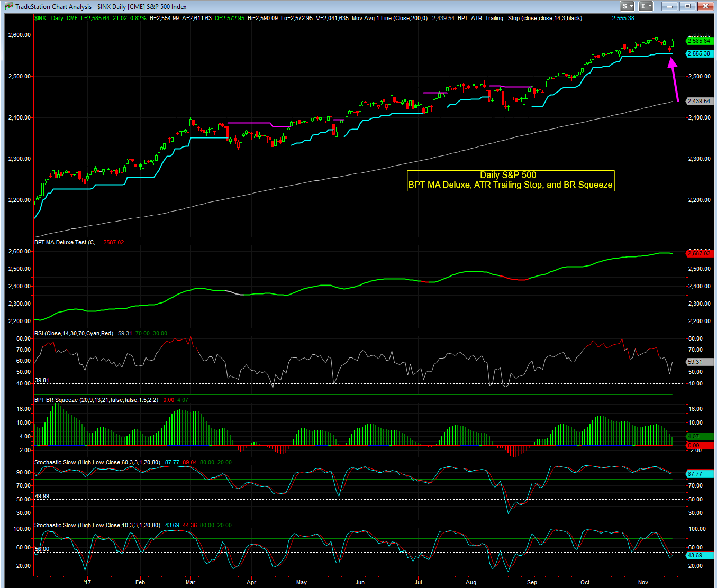Open the I interval link dropdown
Screen dimensions: 717x588
coord(646,6)
